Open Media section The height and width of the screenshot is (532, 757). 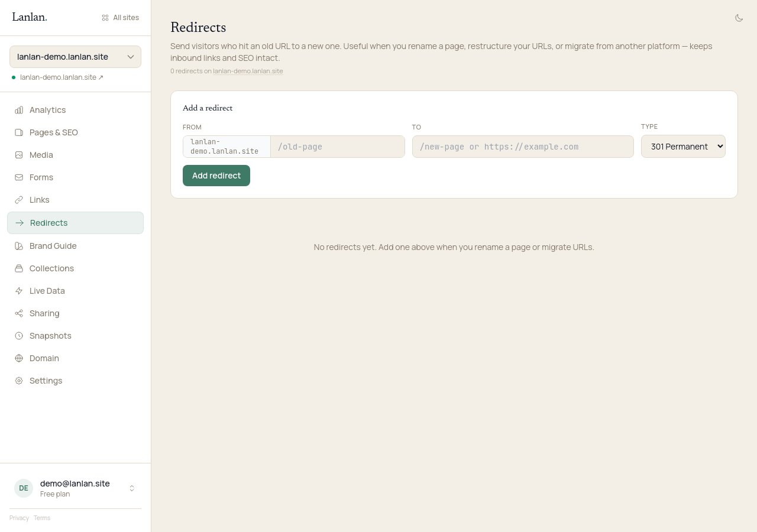[x=75, y=155]
